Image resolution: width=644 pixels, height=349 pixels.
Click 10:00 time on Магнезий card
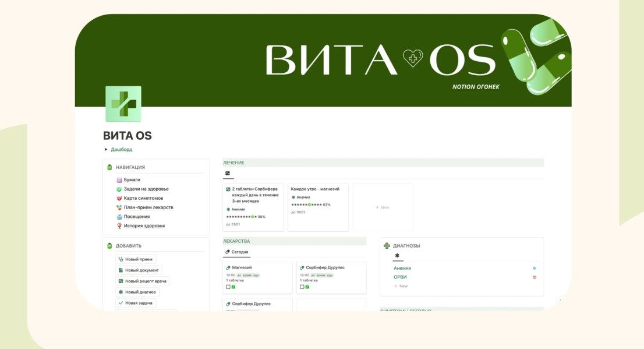tap(231, 275)
